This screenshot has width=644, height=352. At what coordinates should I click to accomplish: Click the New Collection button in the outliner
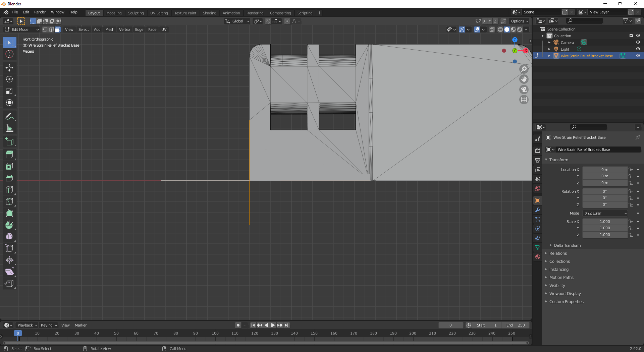638,20
